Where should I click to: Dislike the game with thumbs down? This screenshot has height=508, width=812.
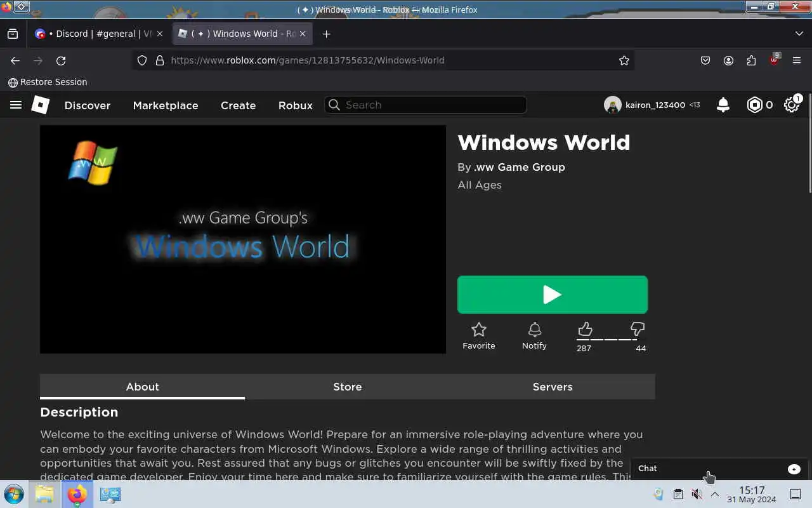pos(638,329)
